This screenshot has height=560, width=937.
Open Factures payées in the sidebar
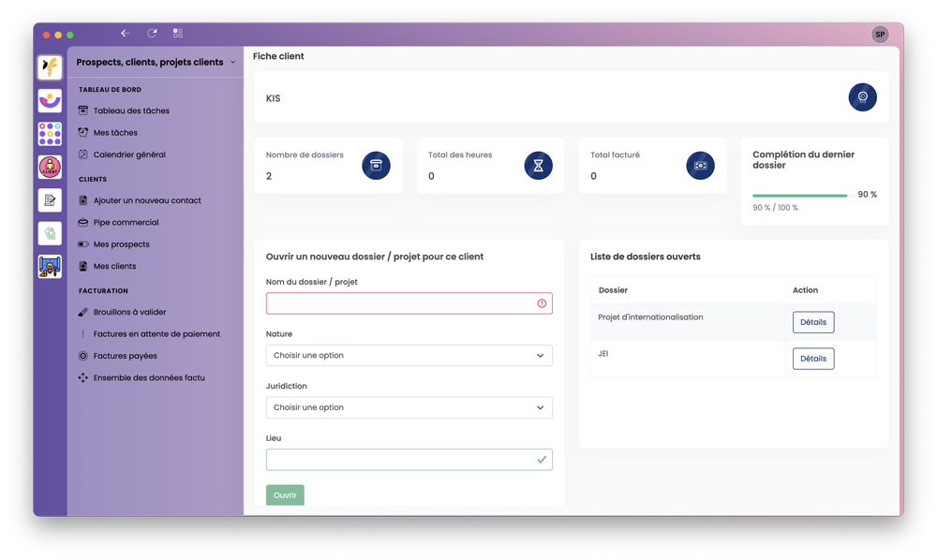tap(125, 356)
